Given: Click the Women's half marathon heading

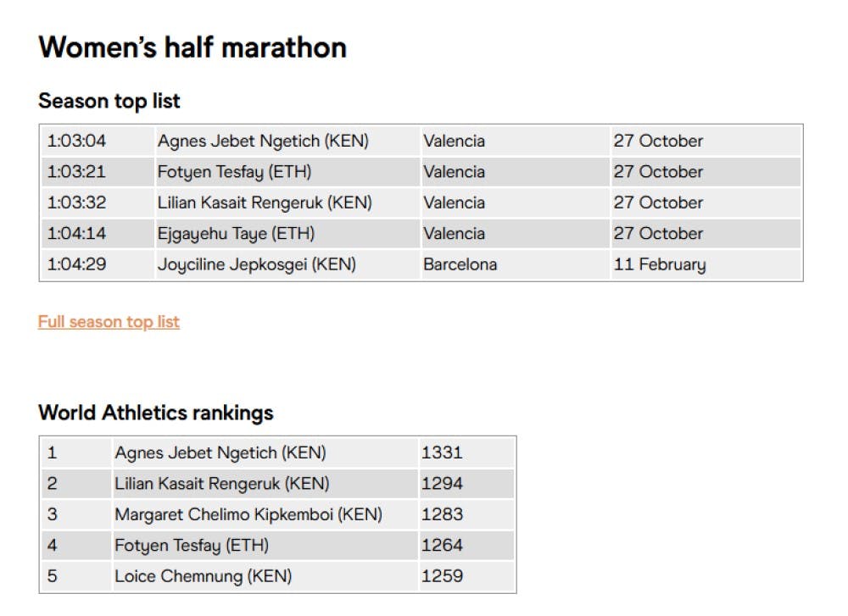Looking at the screenshot, I should click(192, 47).
